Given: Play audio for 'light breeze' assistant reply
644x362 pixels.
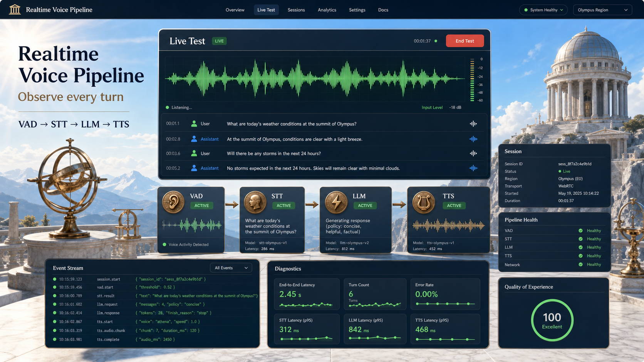Looking at the screenshot, I should point(473,139).
